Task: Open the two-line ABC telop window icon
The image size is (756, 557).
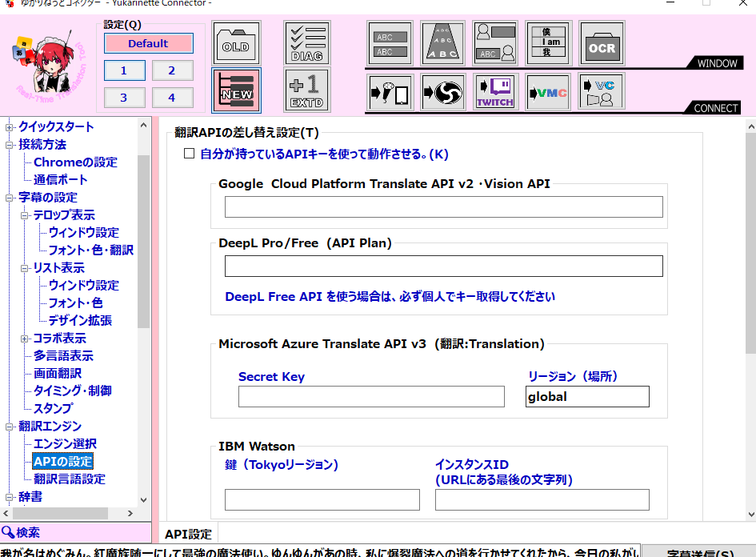Action: click(x=390, y=43)
